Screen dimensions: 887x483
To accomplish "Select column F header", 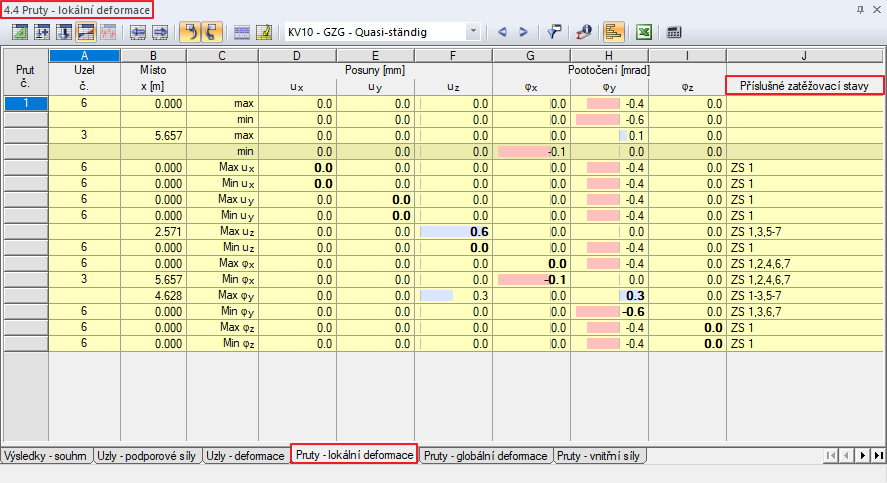I will click(x=453, y=55).
